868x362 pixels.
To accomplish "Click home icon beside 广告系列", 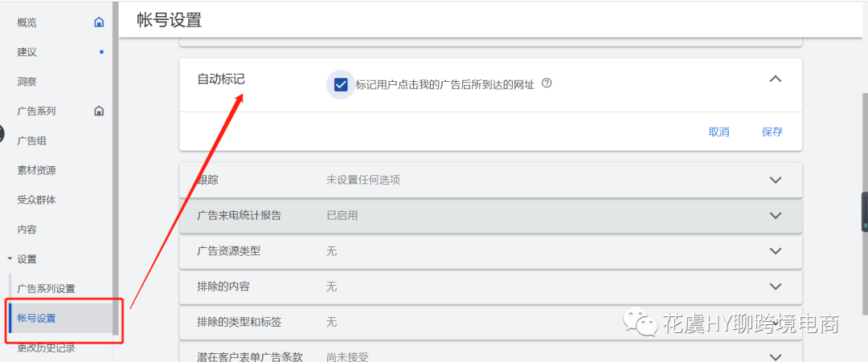I will click(99, 111).
